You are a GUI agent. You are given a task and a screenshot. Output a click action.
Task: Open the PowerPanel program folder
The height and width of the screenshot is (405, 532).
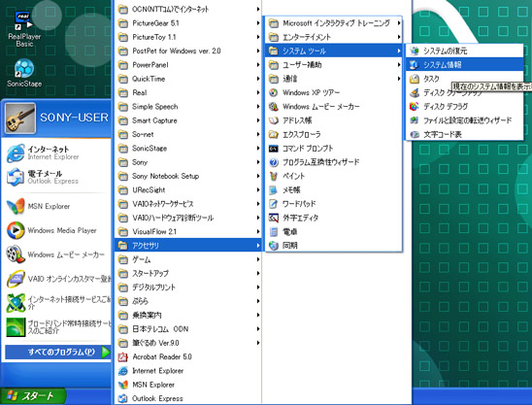tap(187, 64)
